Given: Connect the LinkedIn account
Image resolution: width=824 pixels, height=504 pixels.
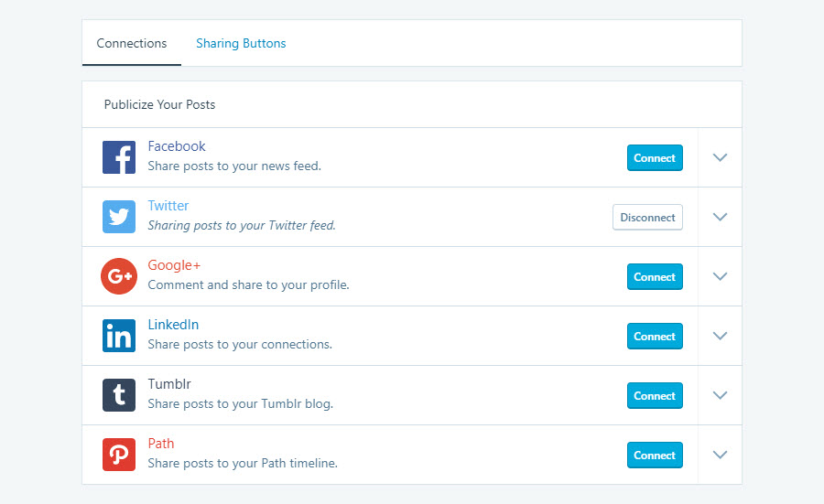Looking at the screenshot, I should click(x=655, y=336).
